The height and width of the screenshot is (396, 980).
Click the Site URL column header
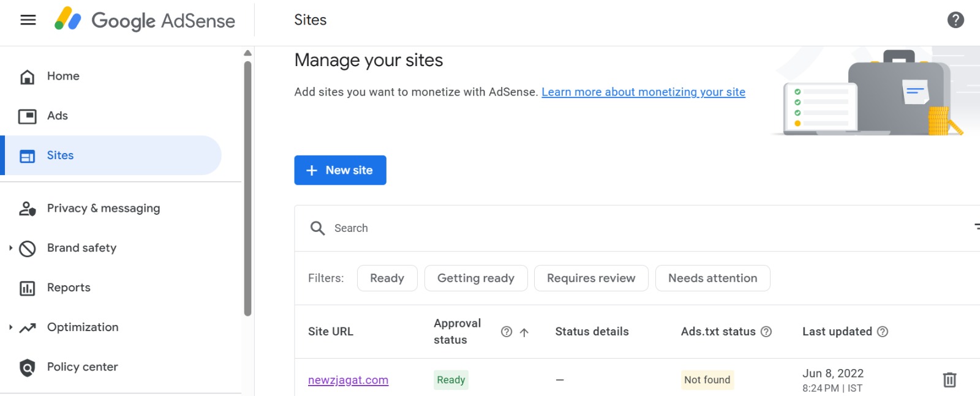pos(331,332)
